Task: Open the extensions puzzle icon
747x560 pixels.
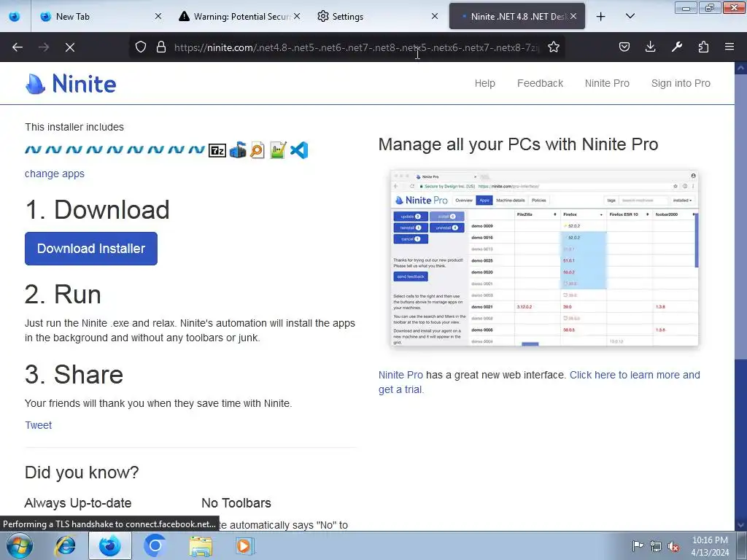Action: [703, 47]
